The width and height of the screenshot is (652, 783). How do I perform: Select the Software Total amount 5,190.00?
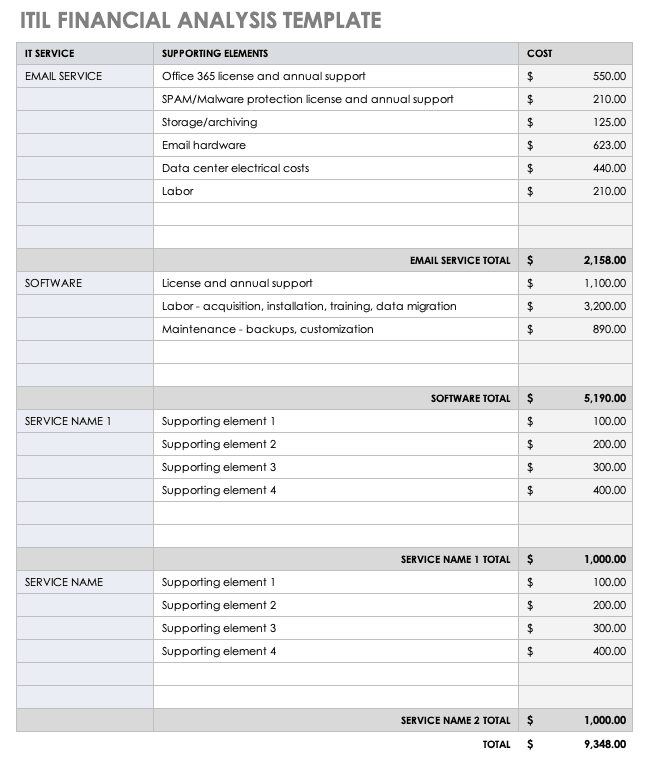[604, 398]
